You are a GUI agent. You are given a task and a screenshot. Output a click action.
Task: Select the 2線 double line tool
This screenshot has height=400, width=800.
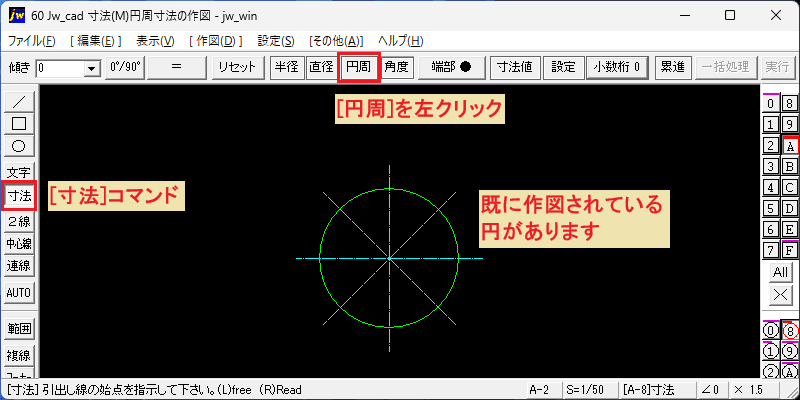tap(19, 221)
